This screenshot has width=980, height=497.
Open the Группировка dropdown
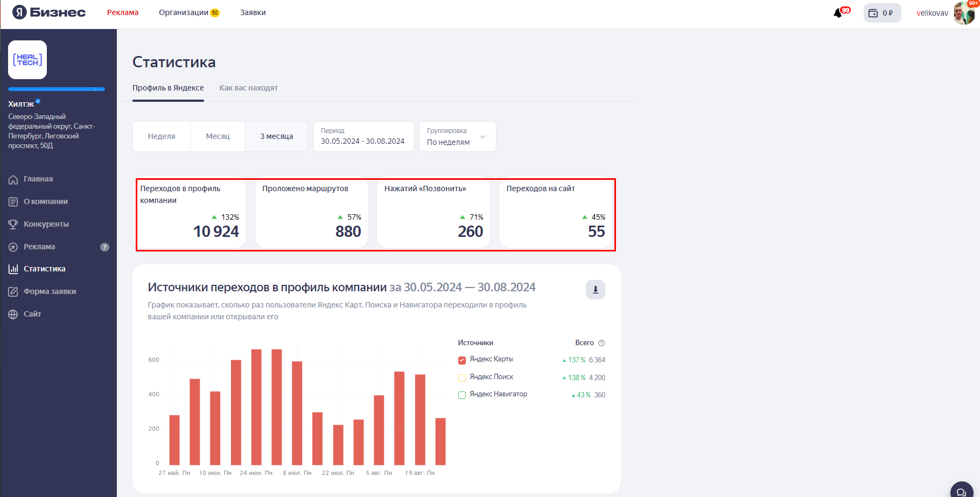coord(458,136)
